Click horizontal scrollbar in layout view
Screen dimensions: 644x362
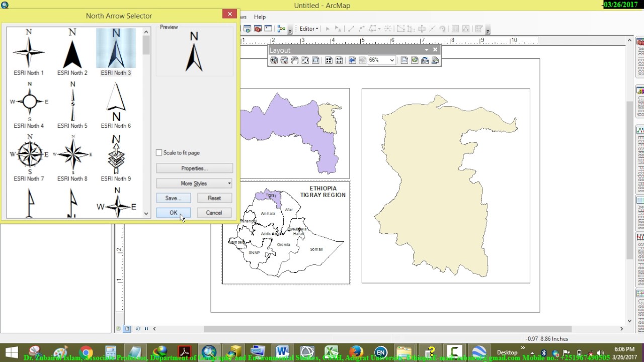tap(387, 329)
